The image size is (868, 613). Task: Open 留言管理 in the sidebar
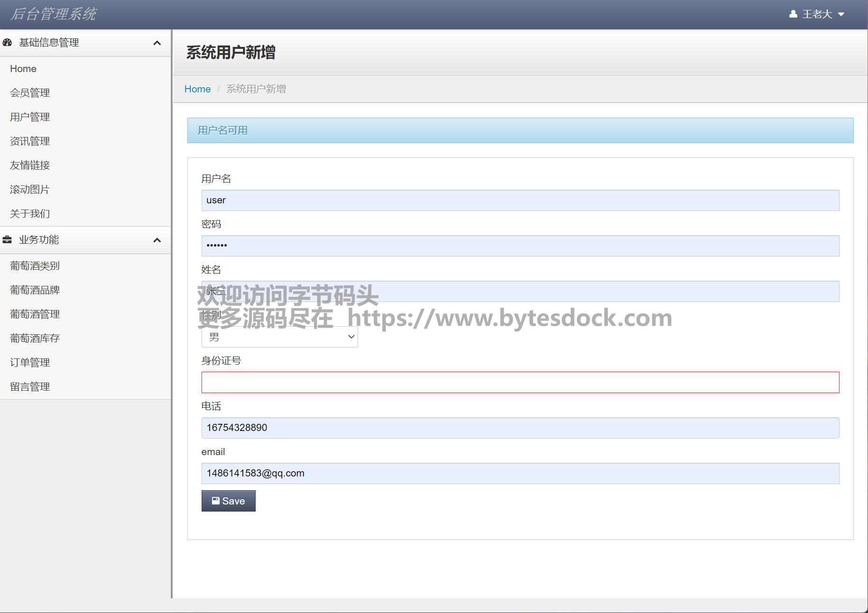(30, 387)
